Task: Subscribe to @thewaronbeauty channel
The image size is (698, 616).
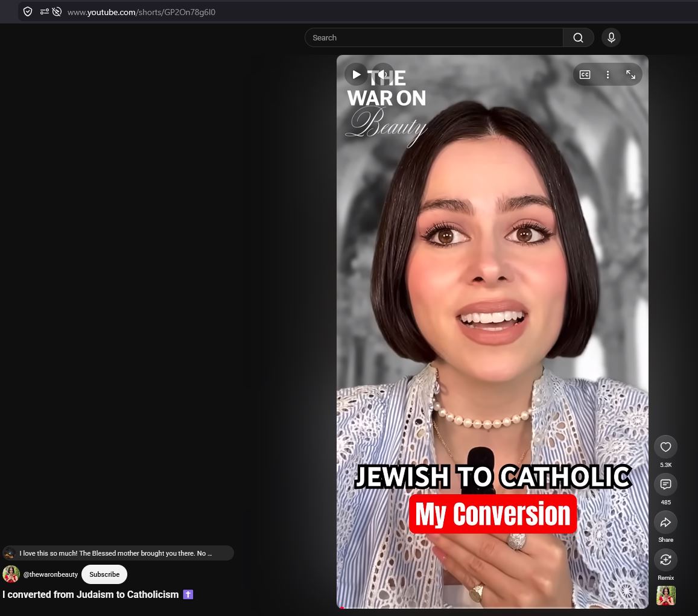Action: [x=104, y=574]
